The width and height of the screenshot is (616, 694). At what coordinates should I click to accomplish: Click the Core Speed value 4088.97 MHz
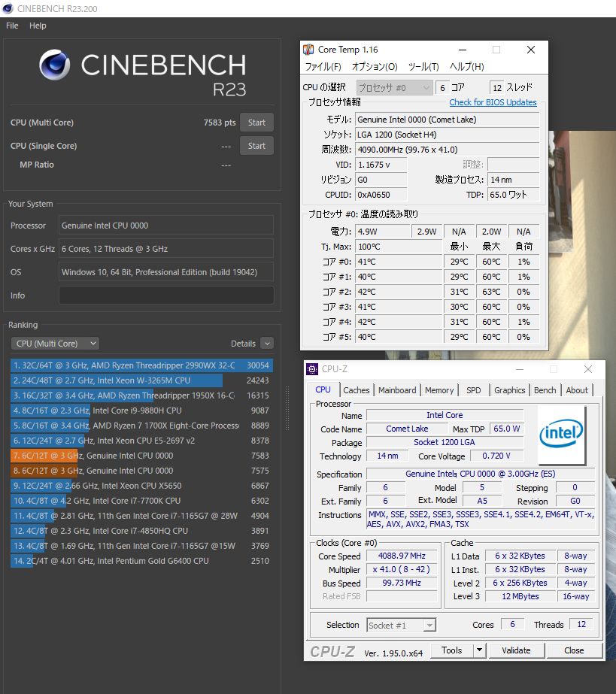[x=402, y=556]
